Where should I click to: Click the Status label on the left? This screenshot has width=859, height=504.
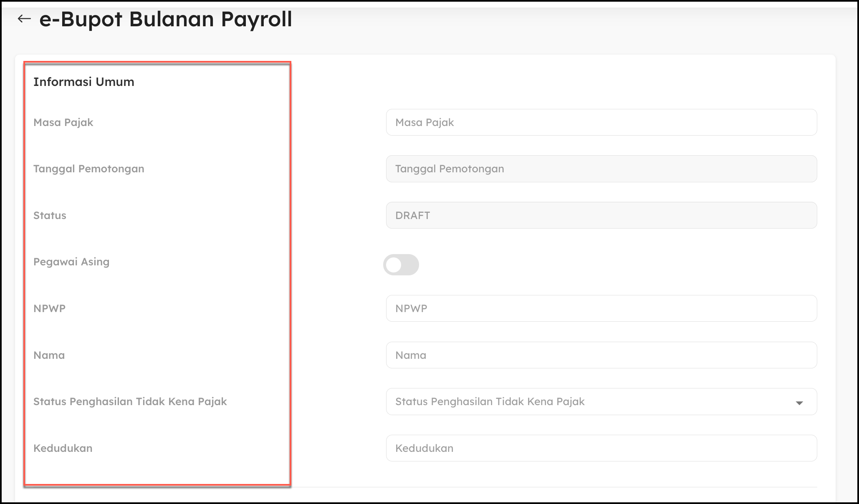50,216
